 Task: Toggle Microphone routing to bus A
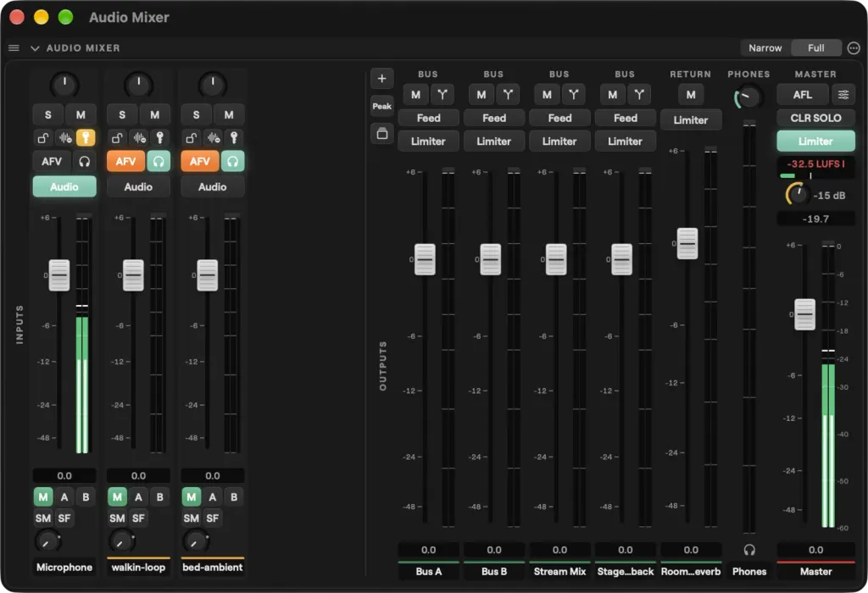click(64, 497)
